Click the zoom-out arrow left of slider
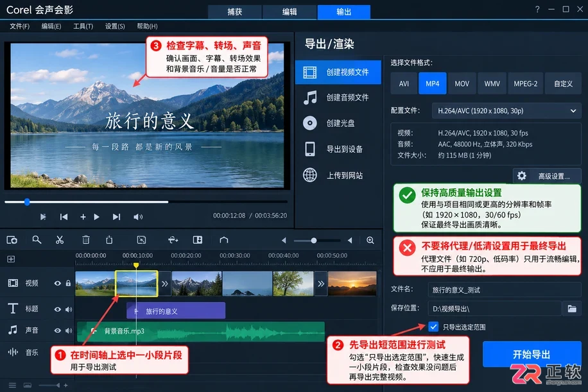Screen dimensions: 588x392 [x=284, y=240]
